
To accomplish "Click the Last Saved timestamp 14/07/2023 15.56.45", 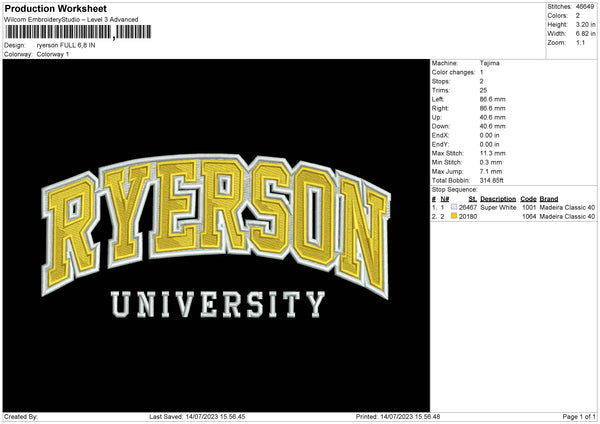I will (215, 417).
